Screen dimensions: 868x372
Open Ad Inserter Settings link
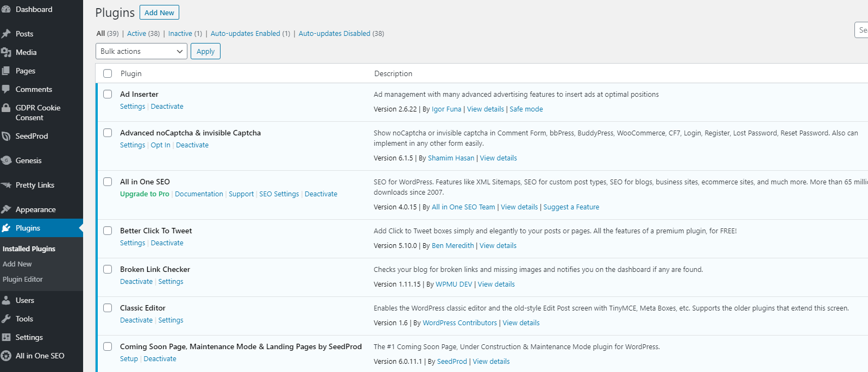coord(133,107)
